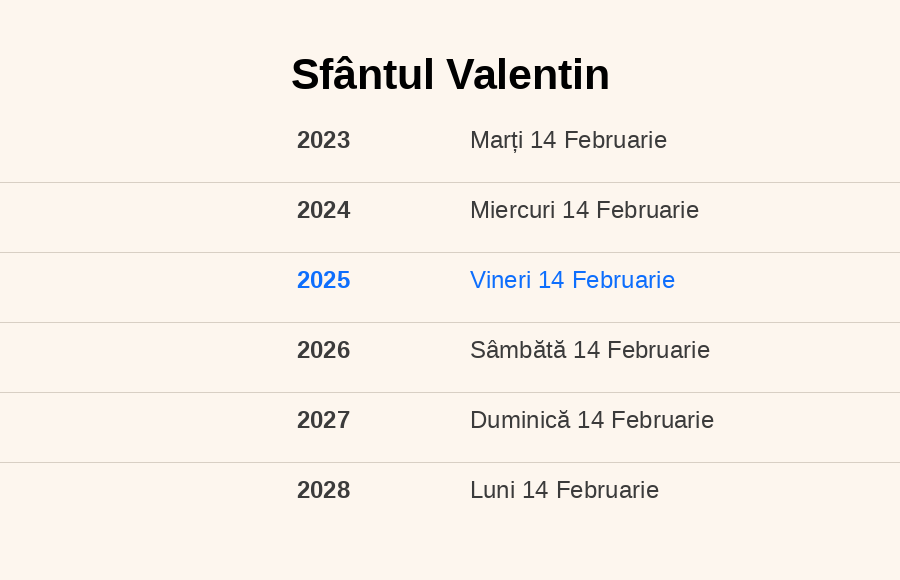Click the divider line below the 2024 row

[450, 253]
